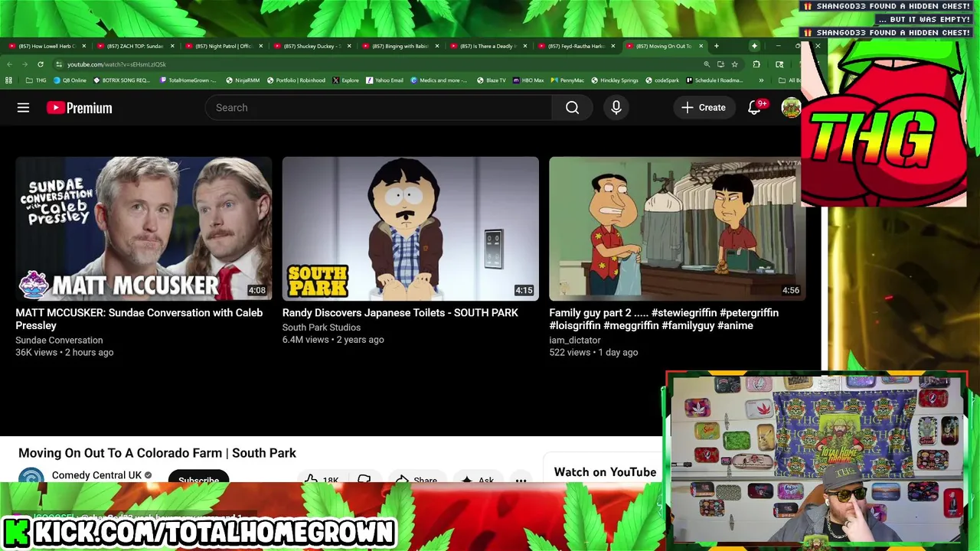Switch to Shuckey Duckey tab
Viewport: 980px width, 551px height.
point(312,46)
